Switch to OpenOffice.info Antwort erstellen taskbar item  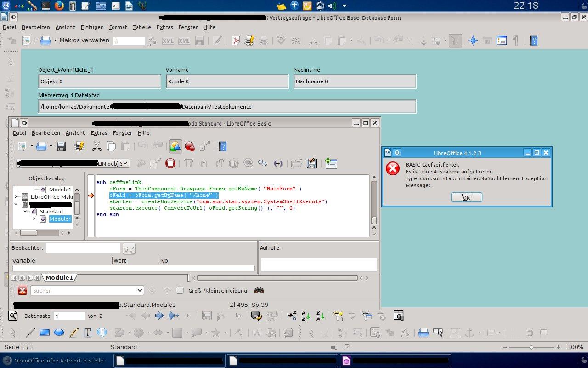[56, 361]
